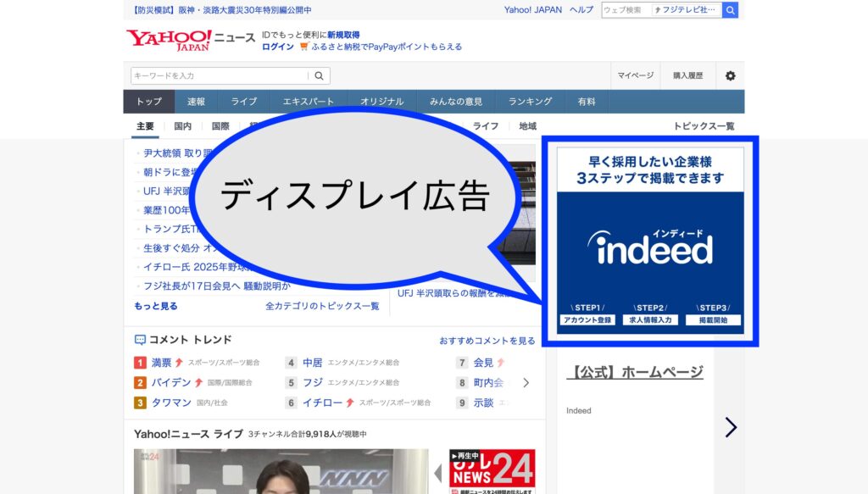The image size is (868, 494).
Task: Open 全カテゴリのトピックス一覧 link
Action: [322, 306]
